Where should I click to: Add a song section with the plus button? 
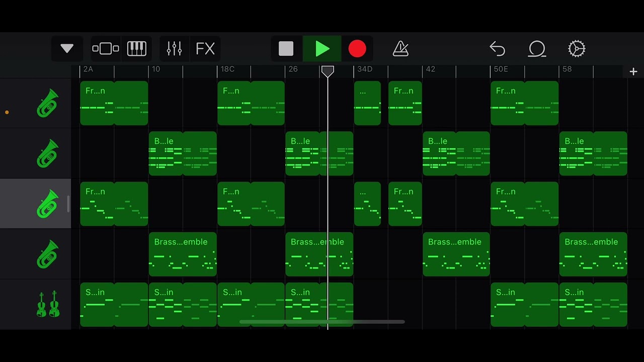pos(633,72)
